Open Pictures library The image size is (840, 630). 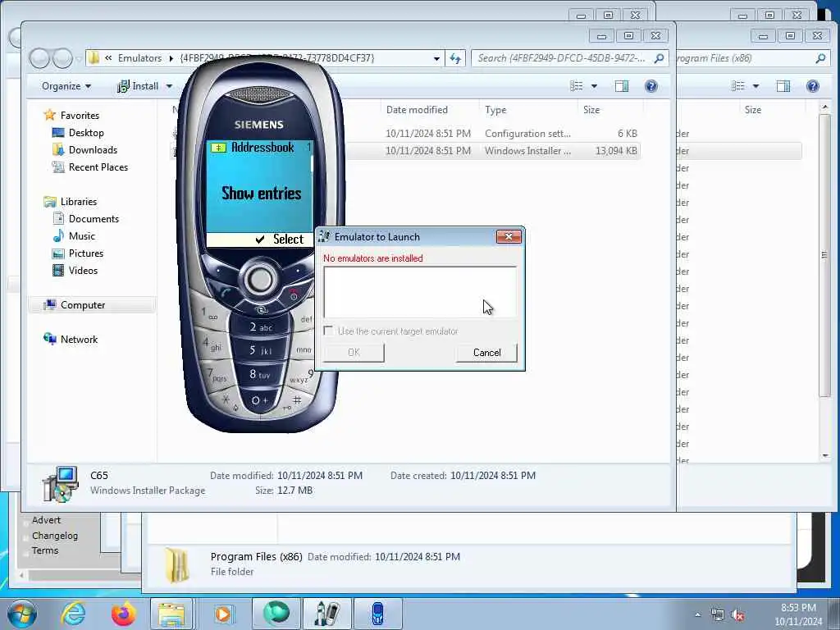85,253
